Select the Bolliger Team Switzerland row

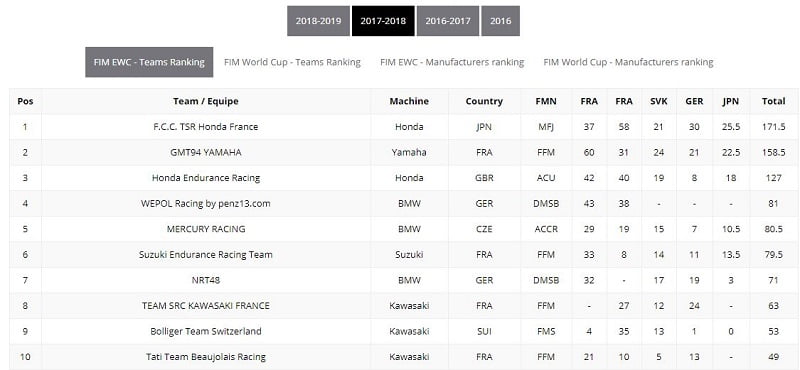pyautogui.click(x=404, y=331)
